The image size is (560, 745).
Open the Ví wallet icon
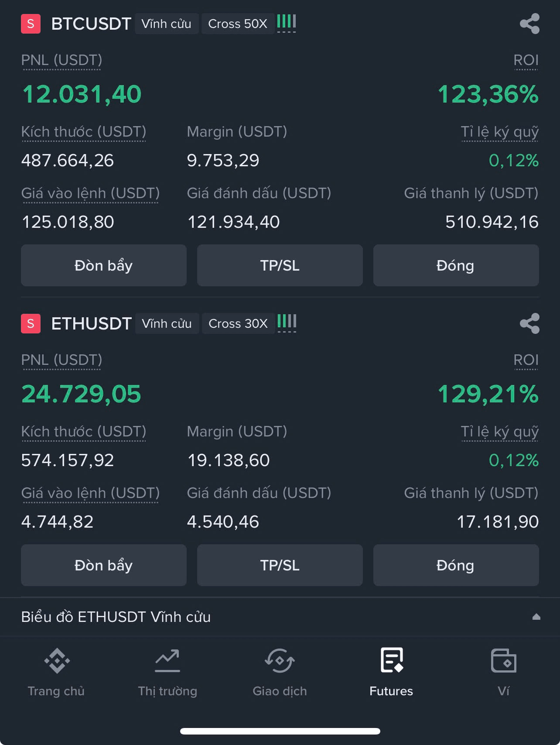(x=504, y=661)
